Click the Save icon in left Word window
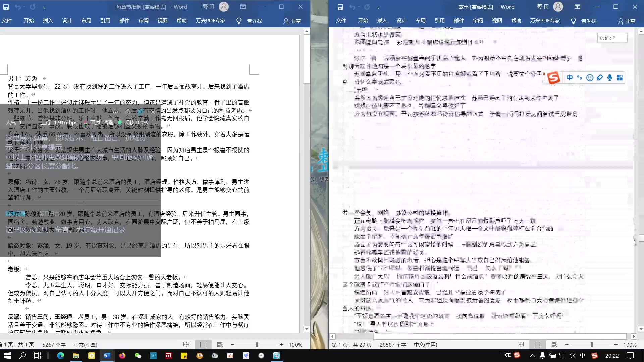This screenshot has width=644, height=362. (6, 7)
